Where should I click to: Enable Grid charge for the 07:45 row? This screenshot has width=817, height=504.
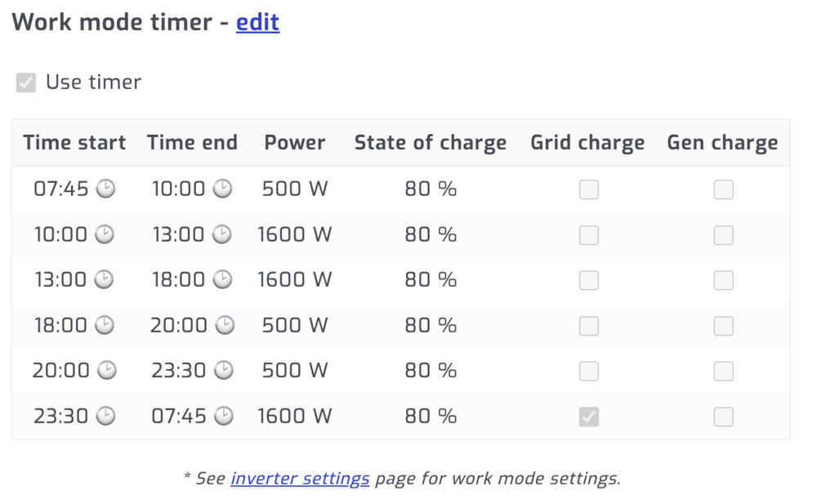[588, 190]
